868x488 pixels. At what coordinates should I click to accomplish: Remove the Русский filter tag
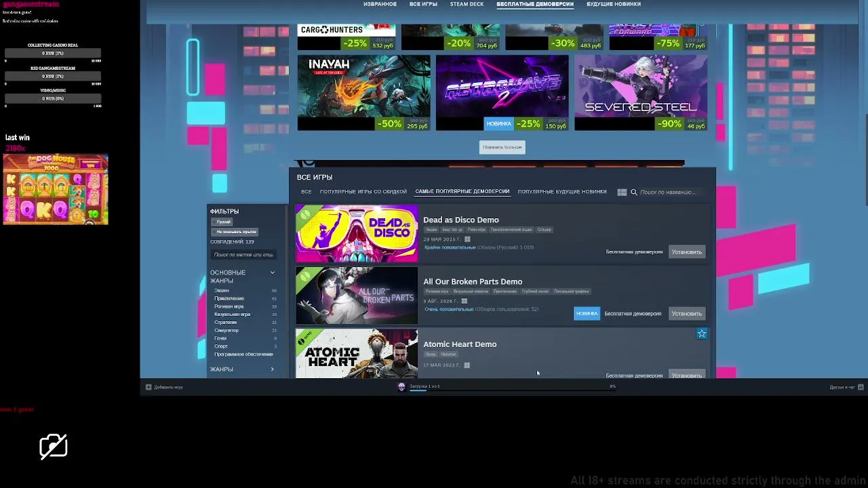click(x=223, y=222)
